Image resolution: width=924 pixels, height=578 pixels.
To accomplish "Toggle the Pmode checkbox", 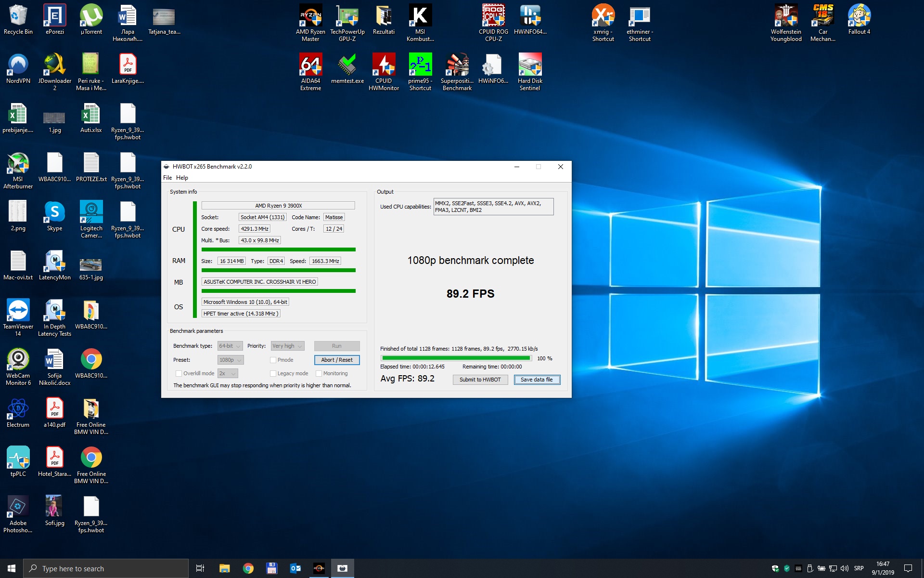I will pyautogui.click(x=273, y=360).
